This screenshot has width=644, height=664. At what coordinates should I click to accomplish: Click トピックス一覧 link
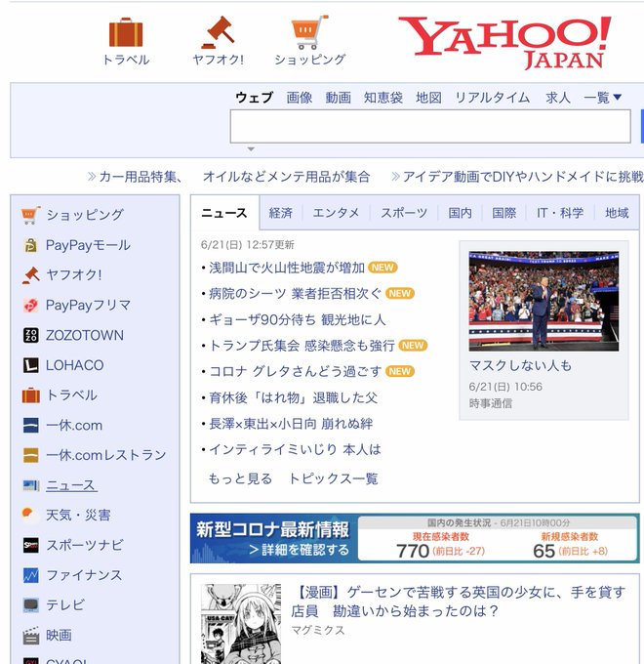pyautogui.click(x=333, y=478)
